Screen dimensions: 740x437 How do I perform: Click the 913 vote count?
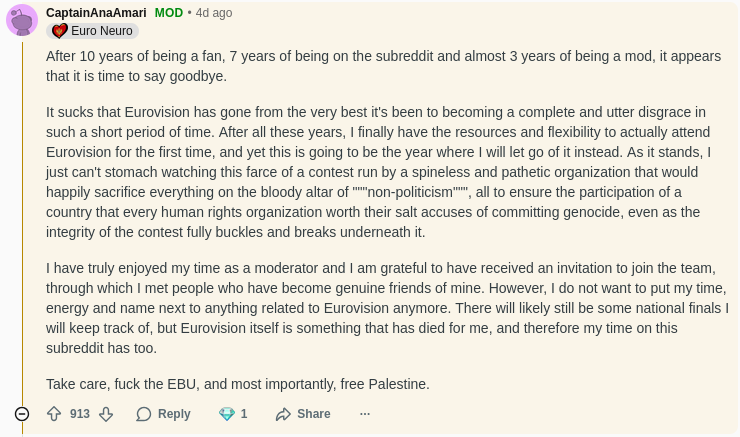(x=80, y=414)
